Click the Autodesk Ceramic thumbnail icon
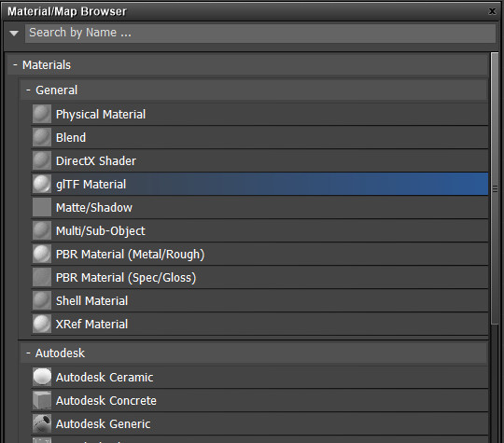Viewport: 504px width, 443px height. [42, 377]
